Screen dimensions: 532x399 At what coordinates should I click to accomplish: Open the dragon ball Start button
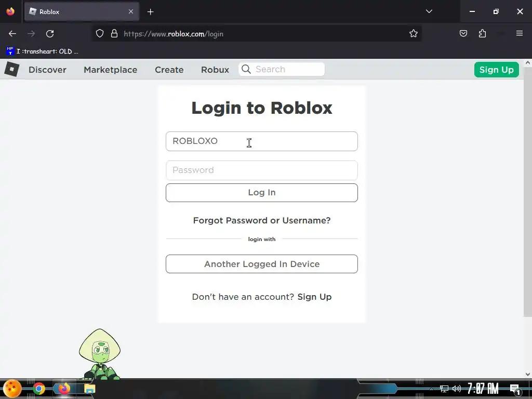pos(12,389)
